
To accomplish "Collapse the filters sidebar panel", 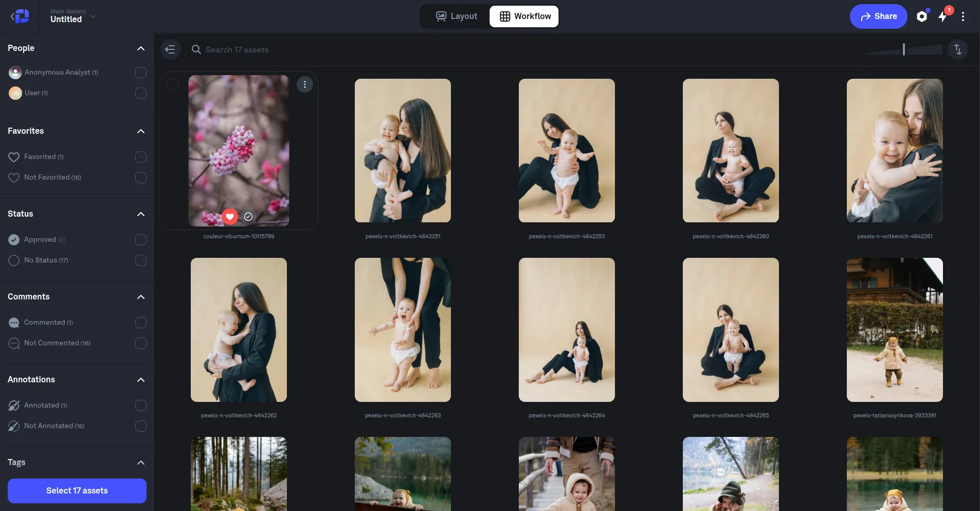I will 171,49.
